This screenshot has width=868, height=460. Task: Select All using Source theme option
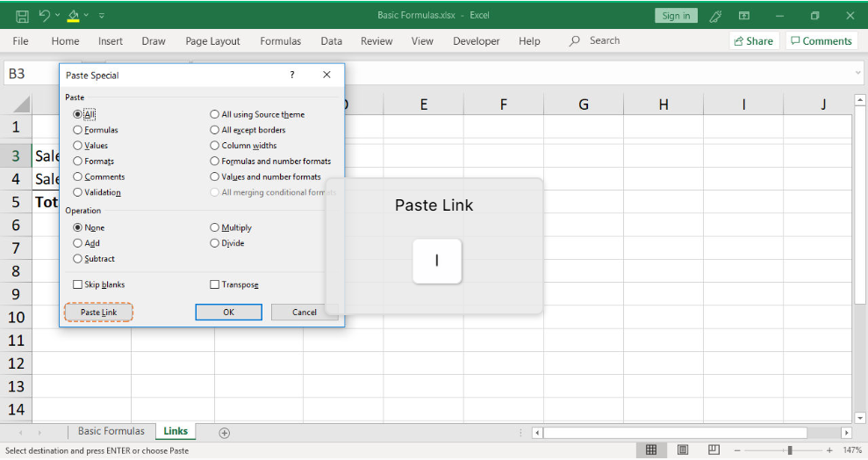pyautogui.click(x=257, y=114)
